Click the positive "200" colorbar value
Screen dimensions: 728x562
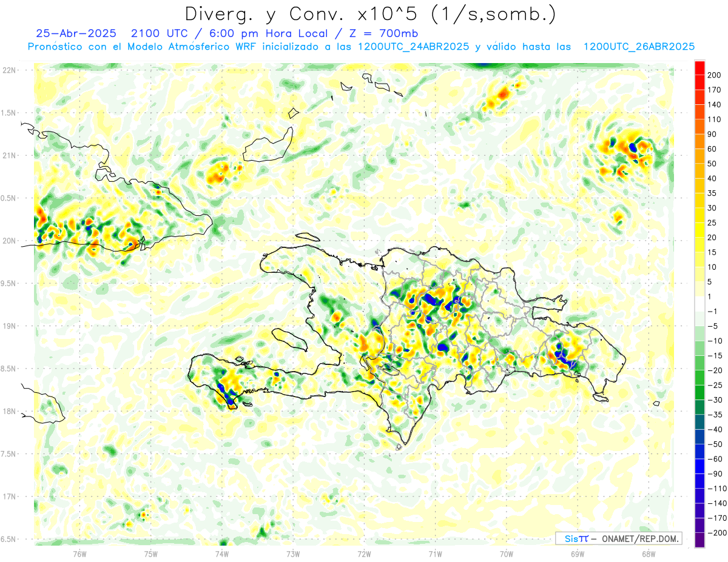point(715,75)
